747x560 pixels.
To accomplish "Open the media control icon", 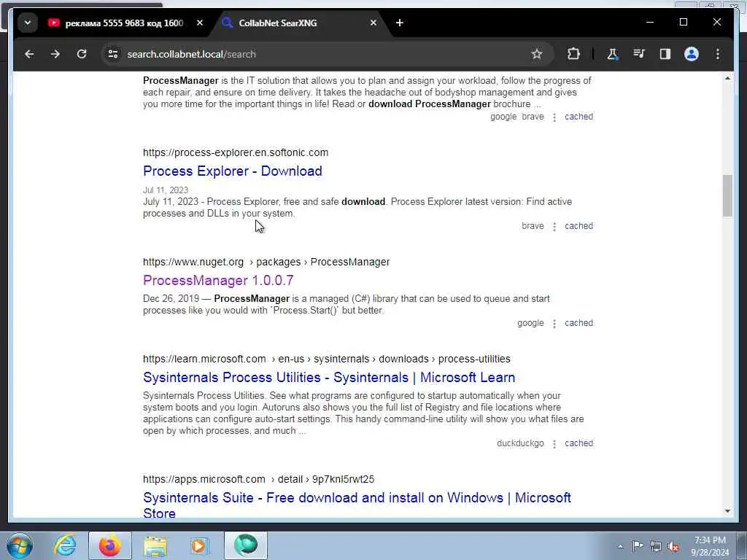I will pos(639,54).
